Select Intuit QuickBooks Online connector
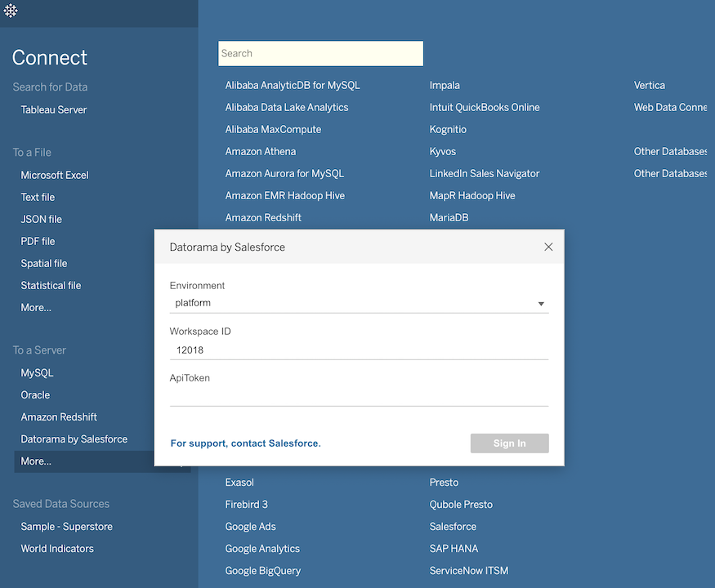 [485, 108]
